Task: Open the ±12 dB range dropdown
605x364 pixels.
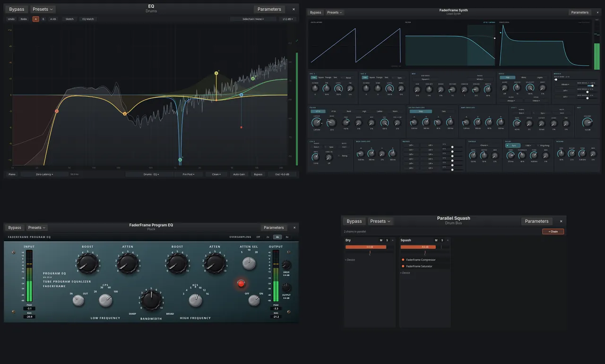Action: [287, 19]
